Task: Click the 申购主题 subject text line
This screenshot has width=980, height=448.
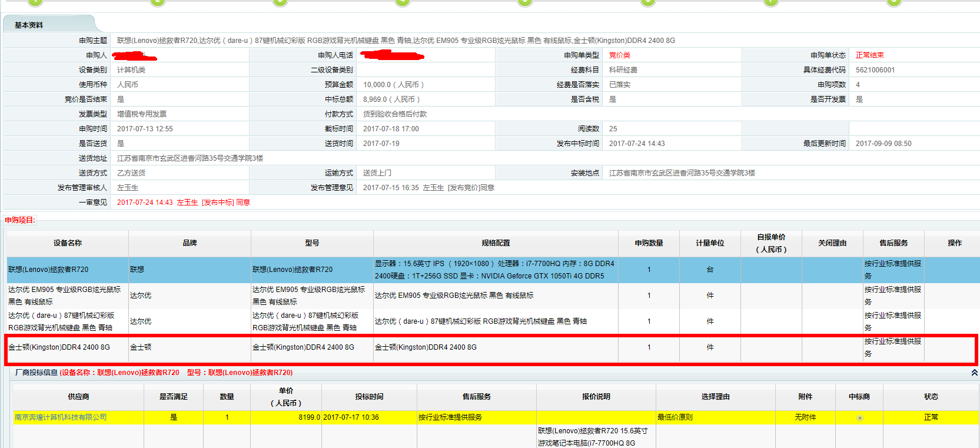Action: coord(396,41)
